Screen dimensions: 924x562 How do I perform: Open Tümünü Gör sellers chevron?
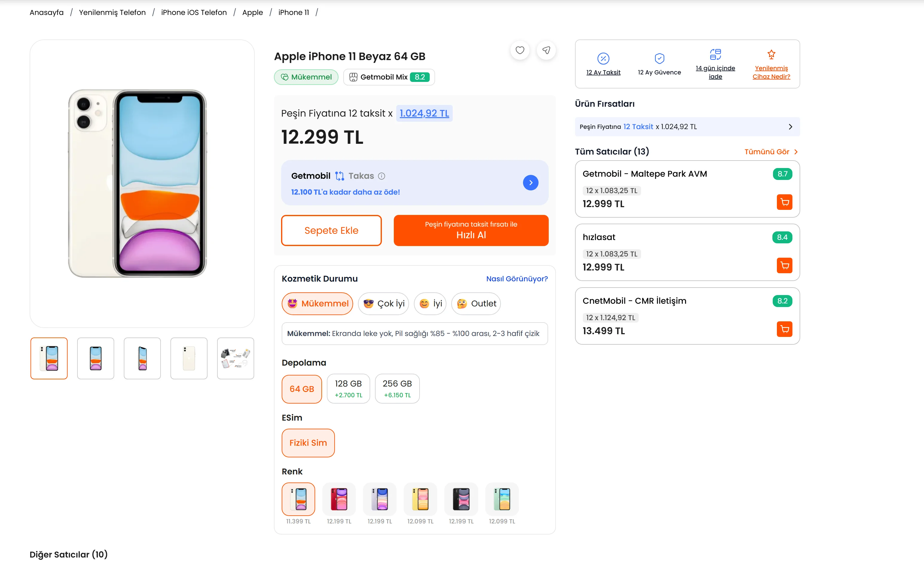point(796,152)
